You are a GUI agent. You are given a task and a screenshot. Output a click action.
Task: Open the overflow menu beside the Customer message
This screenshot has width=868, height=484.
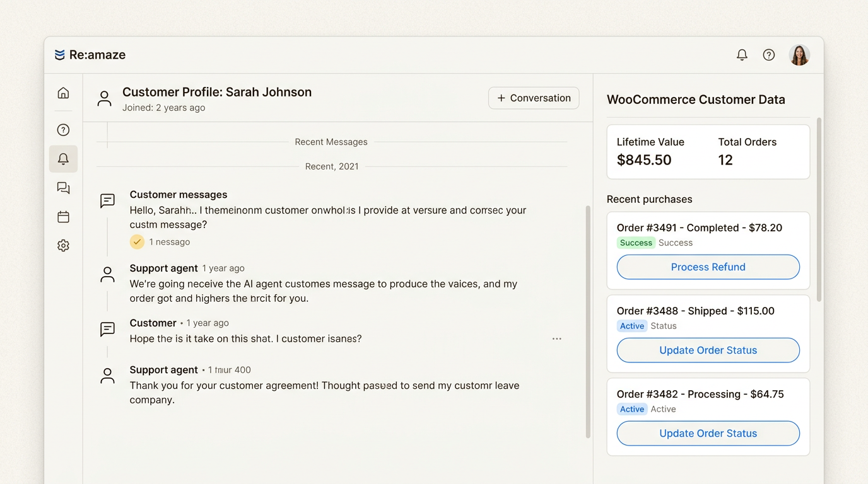[x=557, y=338]
